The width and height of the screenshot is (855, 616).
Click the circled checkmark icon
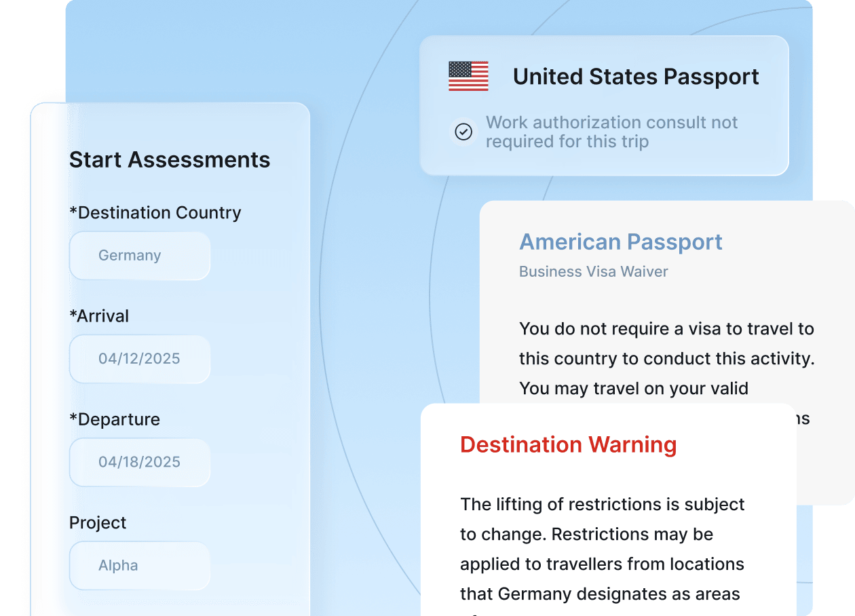[463, 132]
